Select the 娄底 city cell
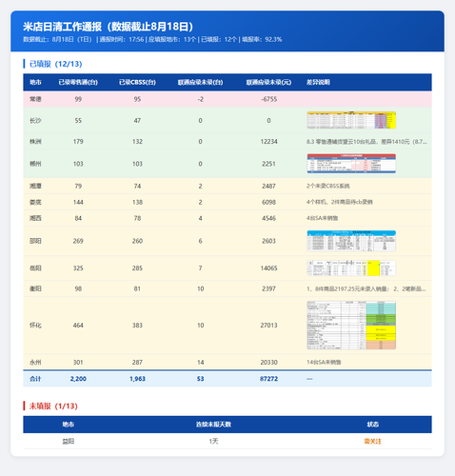Viewport: 455px width, 476px height. pos(35,202)
